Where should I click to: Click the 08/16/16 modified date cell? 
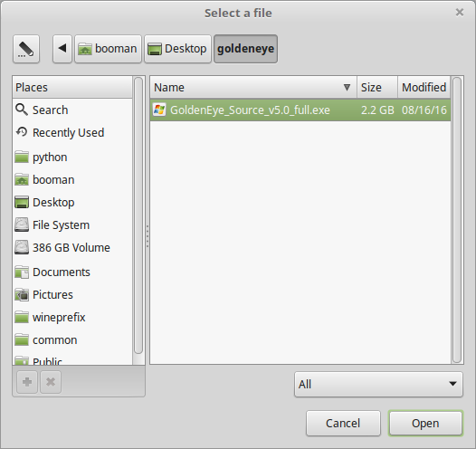[x=424, y=110]
